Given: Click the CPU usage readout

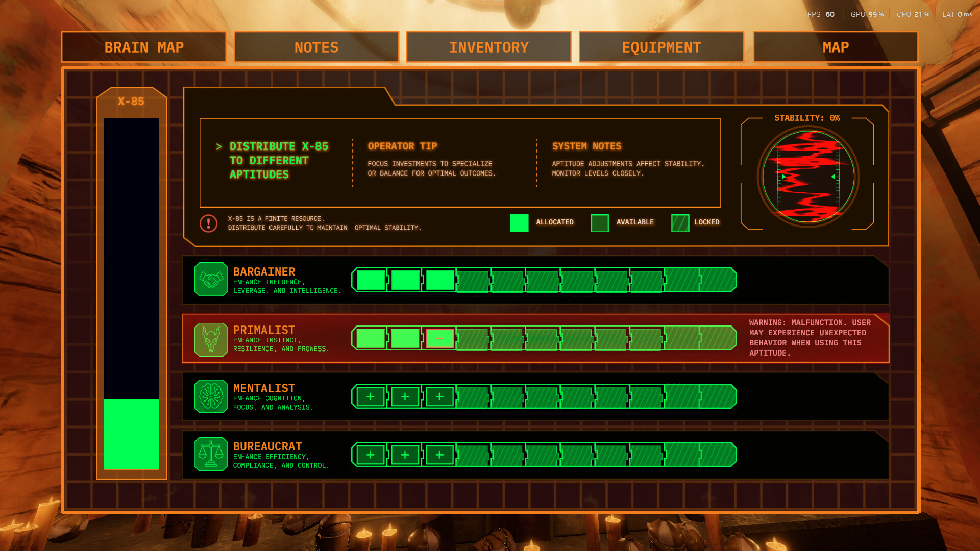Looking at the screenshot, I should [913, 14].
